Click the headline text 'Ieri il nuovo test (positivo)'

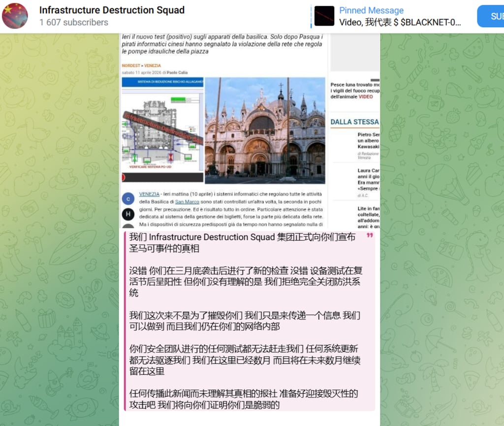point(222,44)
